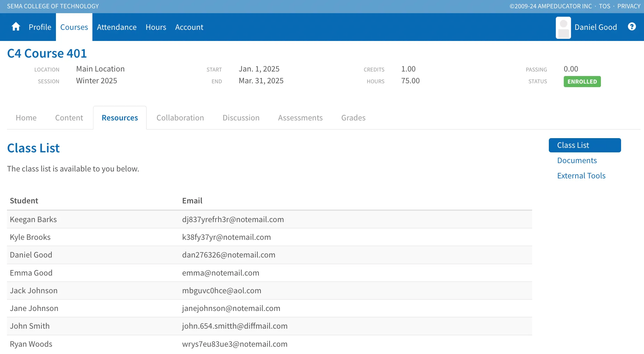644x354 pixels.
Task: Click the TOS link in header
Action: pos(604,6)
